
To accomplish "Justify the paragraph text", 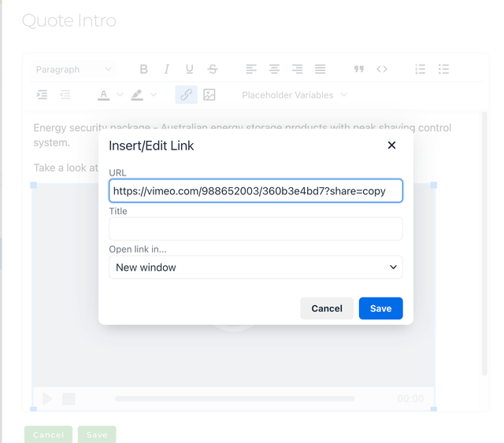I will 320,69.
